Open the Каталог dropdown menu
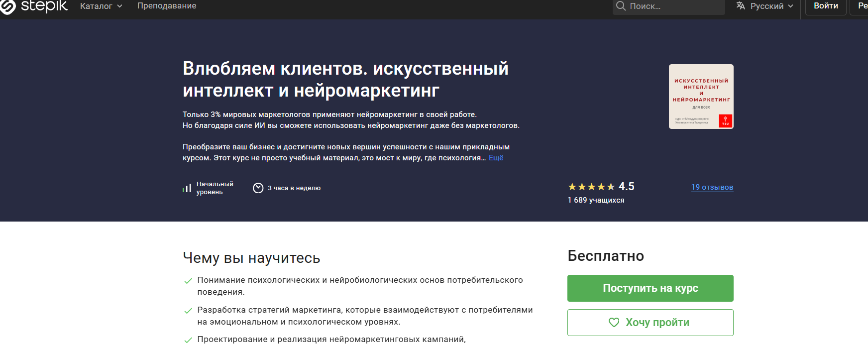Image resolution: width=868 pixels, height=349 pixels. point(101,6)
